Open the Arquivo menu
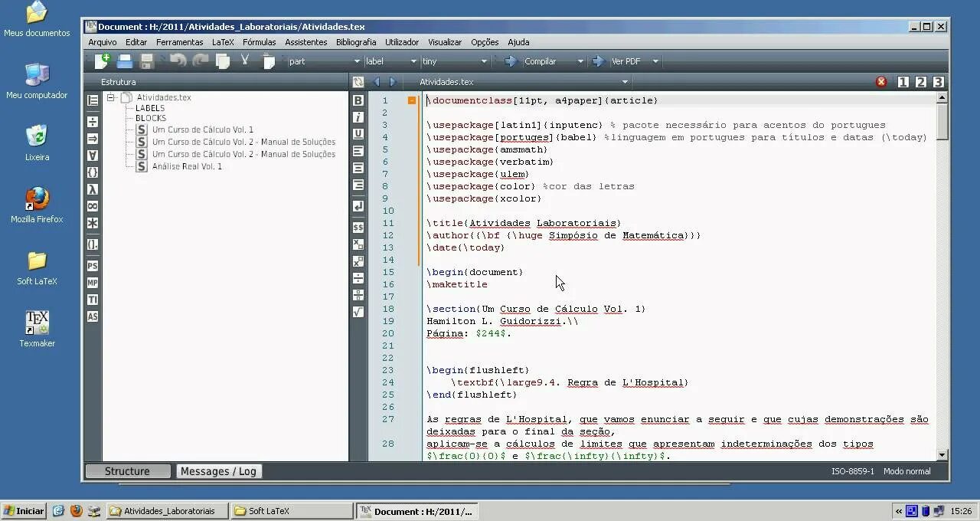This screenshot has width=980, height=521. coord(103,42)
